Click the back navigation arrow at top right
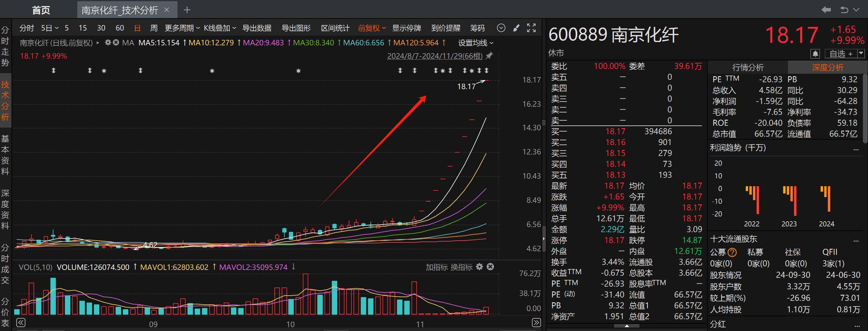Image resolution: width=868 pixels, height=331 pixels. [x=826, y=10]
